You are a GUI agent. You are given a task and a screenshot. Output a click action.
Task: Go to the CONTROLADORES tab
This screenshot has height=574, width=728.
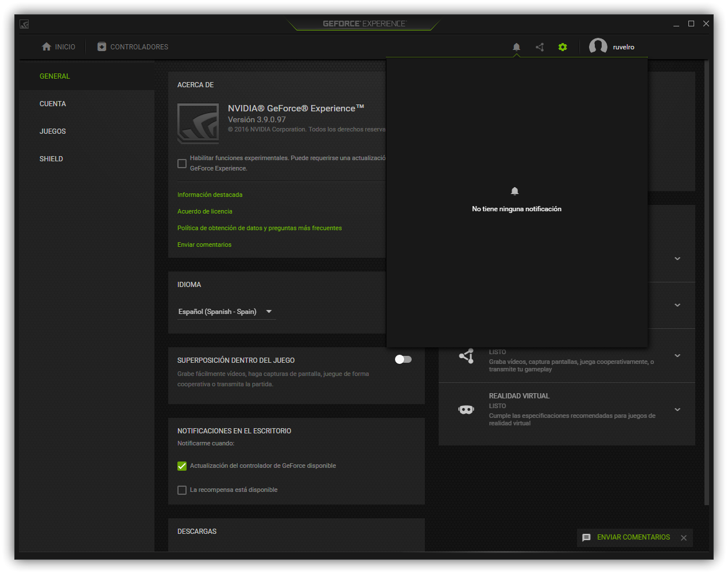click(133, 47)
